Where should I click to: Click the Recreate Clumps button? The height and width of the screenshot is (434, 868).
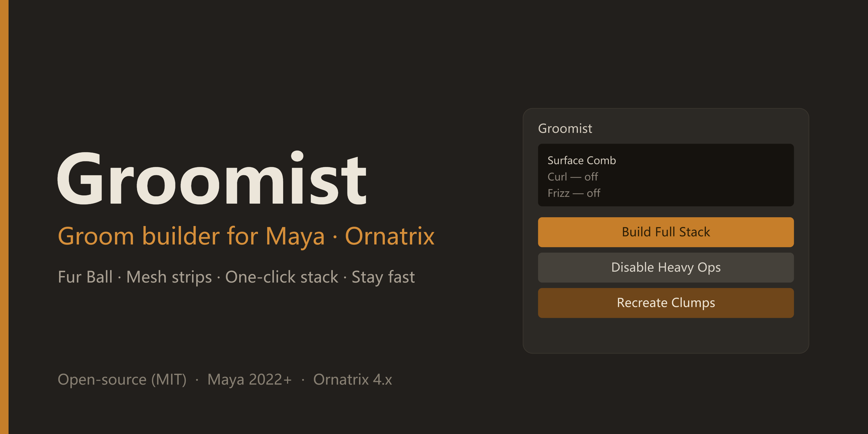[x=666, y=303]
